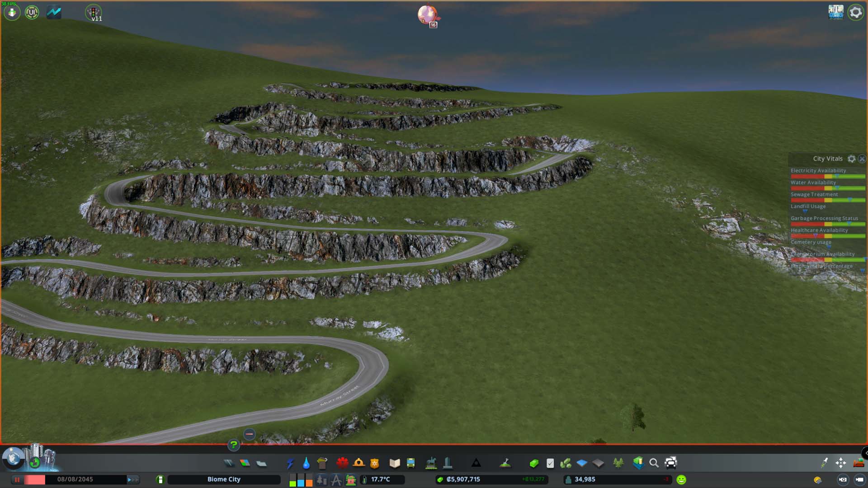Toggle simulation pause button
The height and width of the screenshot is (488, 868).
pos(17,479)
